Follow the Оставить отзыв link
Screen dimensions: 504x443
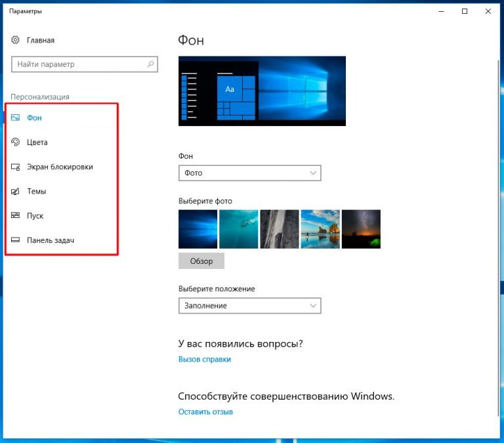click(x=205, y=412)
